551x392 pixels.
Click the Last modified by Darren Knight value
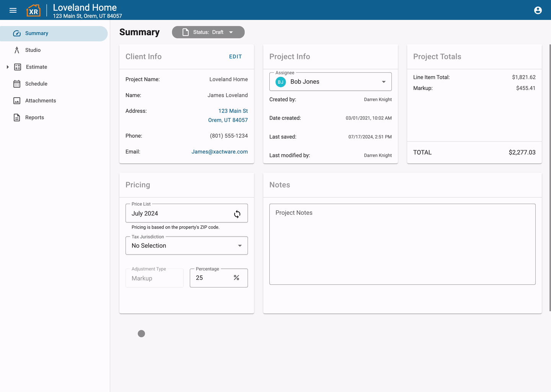pyautogui.click(x=378, y=155)
